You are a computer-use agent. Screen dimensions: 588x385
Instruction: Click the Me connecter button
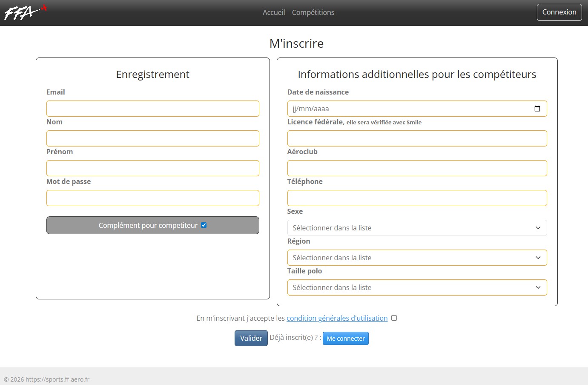click(345, 339)
